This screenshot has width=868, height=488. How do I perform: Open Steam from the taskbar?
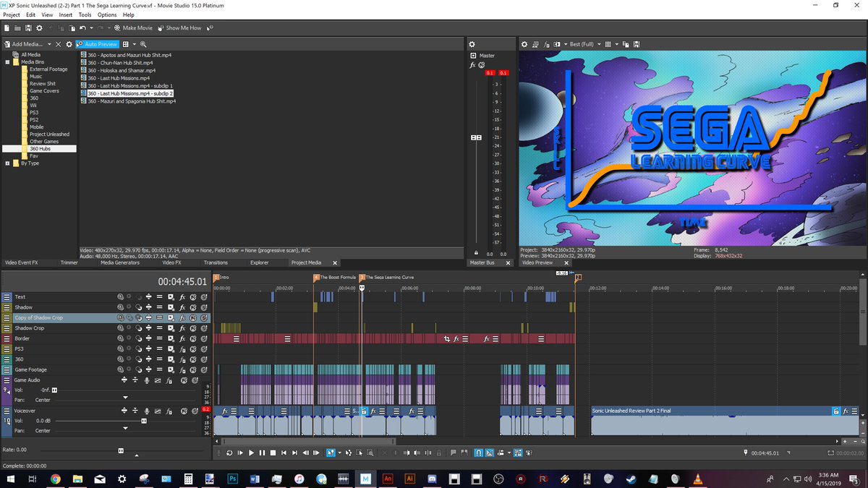[x=630, y=479]
